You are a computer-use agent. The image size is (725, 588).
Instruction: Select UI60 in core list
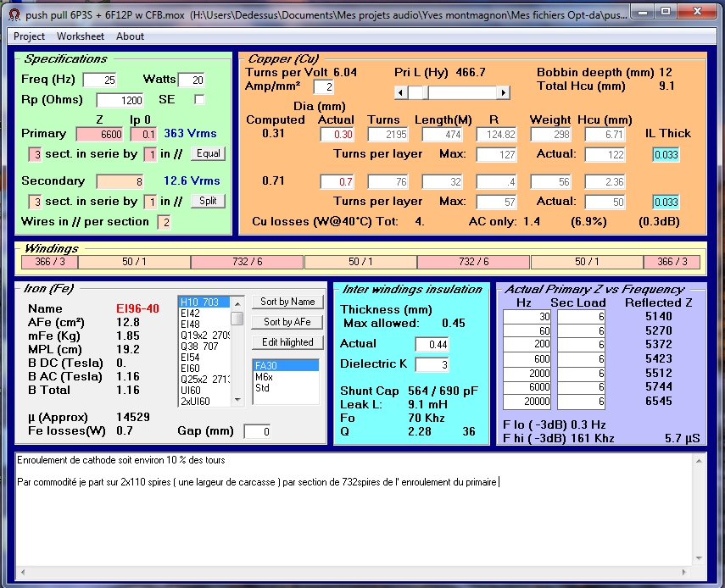[204, 391]
